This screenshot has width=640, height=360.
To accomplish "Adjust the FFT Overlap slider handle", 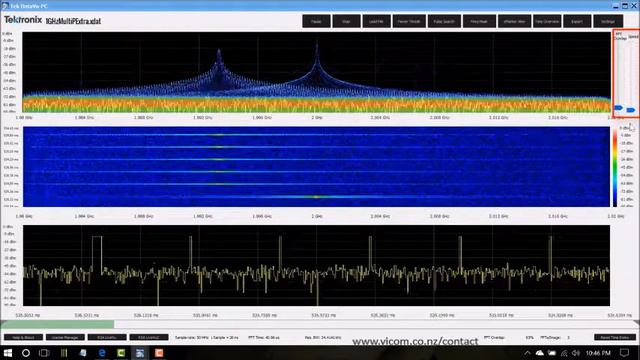I will 619,108.
